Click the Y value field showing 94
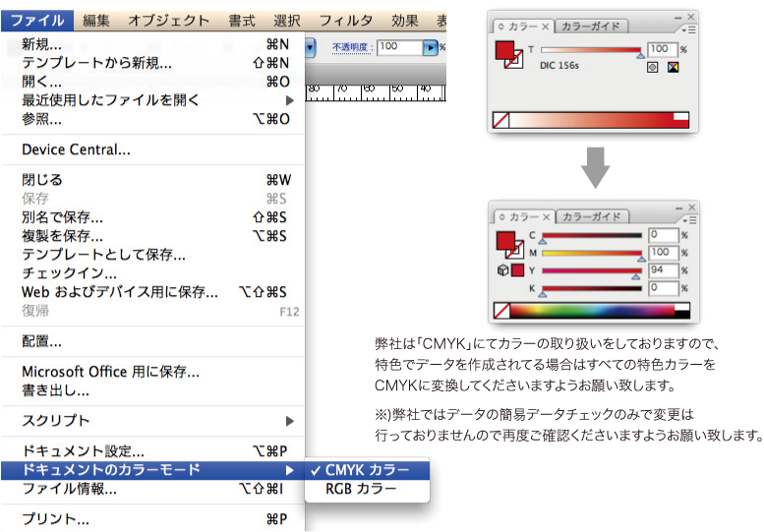Screen dimensions: 764x532 [x=662, y=269]
